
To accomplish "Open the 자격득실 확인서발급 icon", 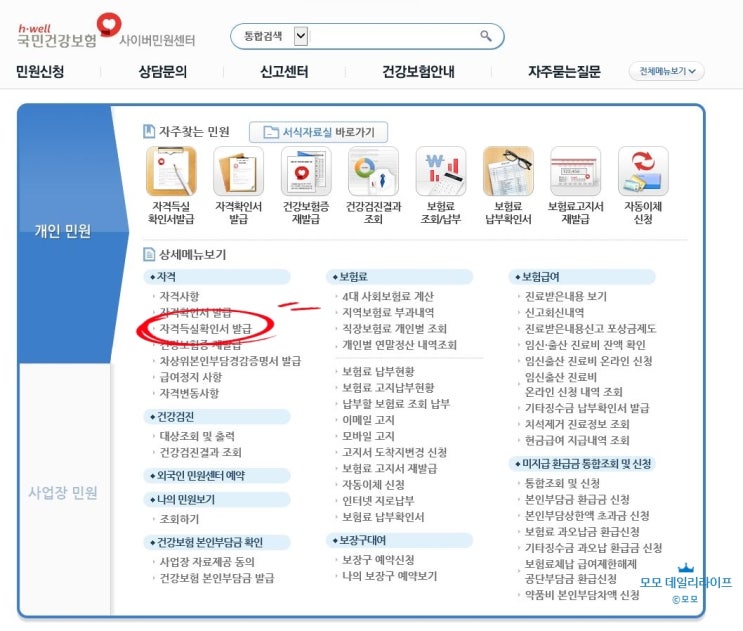I will [x=171, y=171].
